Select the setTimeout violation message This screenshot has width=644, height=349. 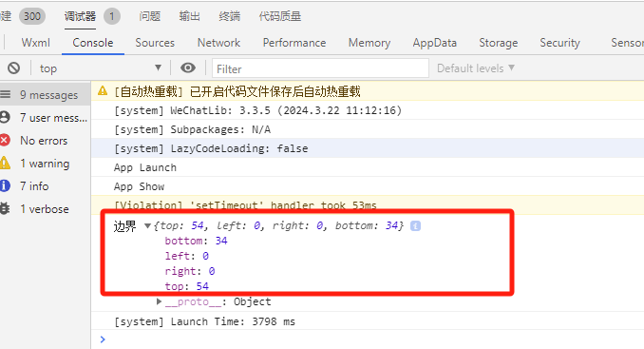[x=245, y=205]
